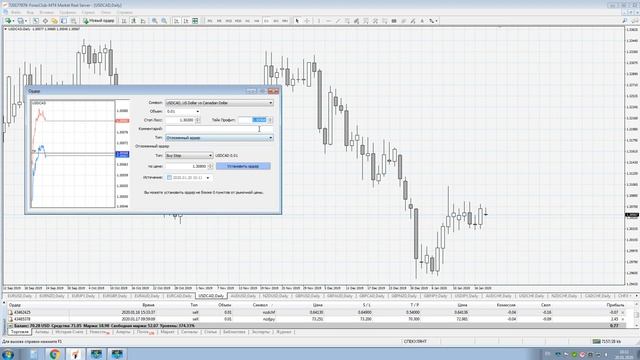Click the order preview tick chart

coord(73,154)
